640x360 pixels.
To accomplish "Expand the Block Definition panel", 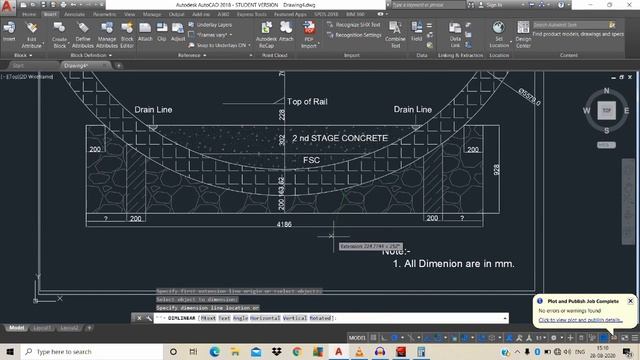I will point(91,55).
